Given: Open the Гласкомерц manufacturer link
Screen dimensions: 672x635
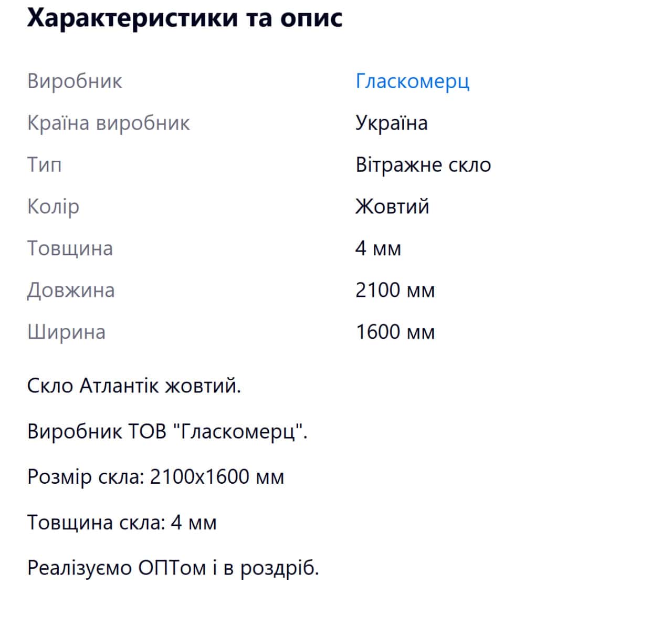Looking at the screenshot, I should pyautogui.click(x=412, y=81).
